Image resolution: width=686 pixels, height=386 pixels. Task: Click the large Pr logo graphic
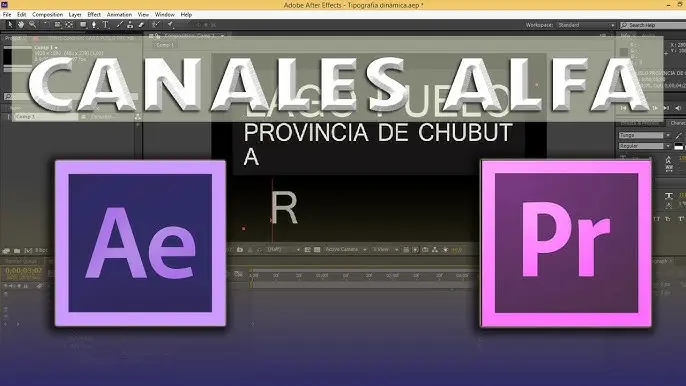coord(566,243)
